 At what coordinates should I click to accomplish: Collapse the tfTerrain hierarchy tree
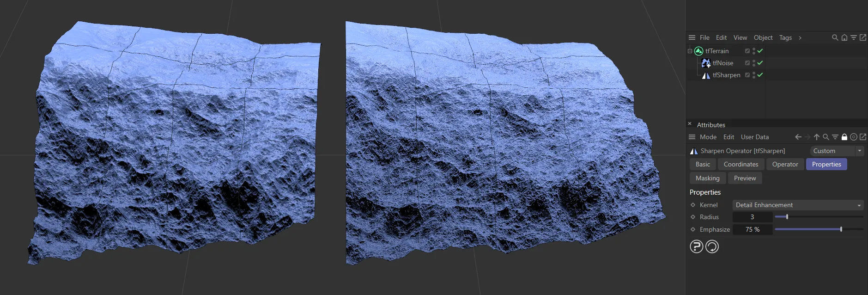(x=690, y=51)
